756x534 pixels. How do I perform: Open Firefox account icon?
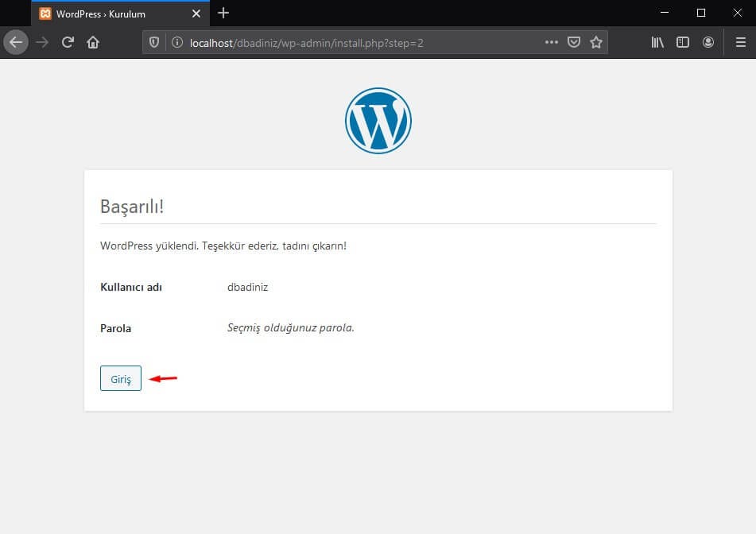tap(708, 42)
